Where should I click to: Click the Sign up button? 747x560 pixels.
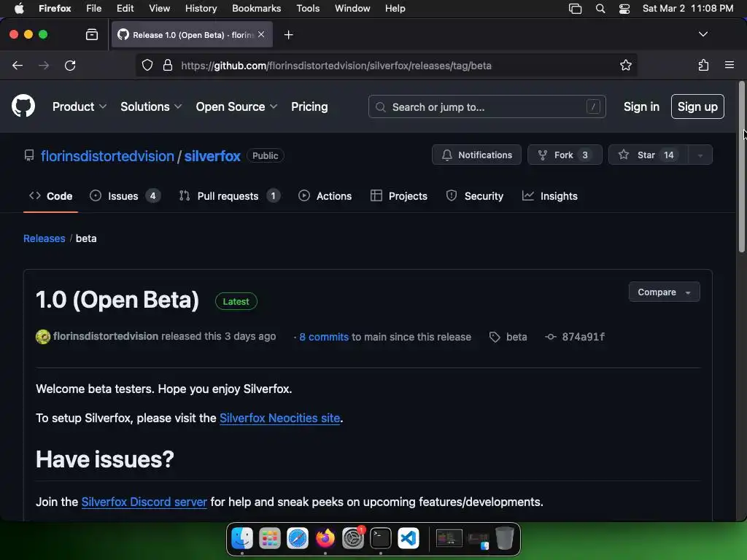[697, 106]
